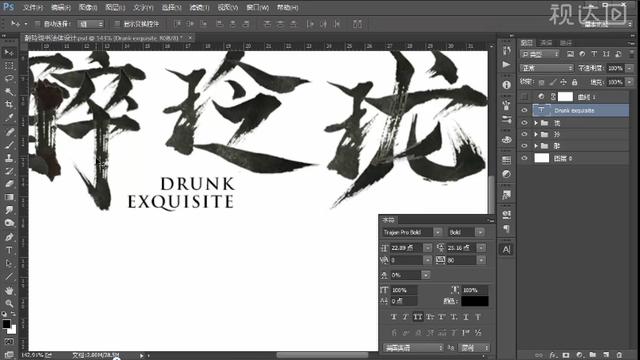The height and width of the screenshot is (360, 640).
Task: Open the Help menu
Action: coord(288,8)
